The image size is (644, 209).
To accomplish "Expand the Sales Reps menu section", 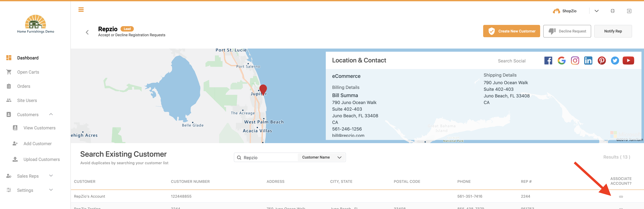I will (51, 176).
